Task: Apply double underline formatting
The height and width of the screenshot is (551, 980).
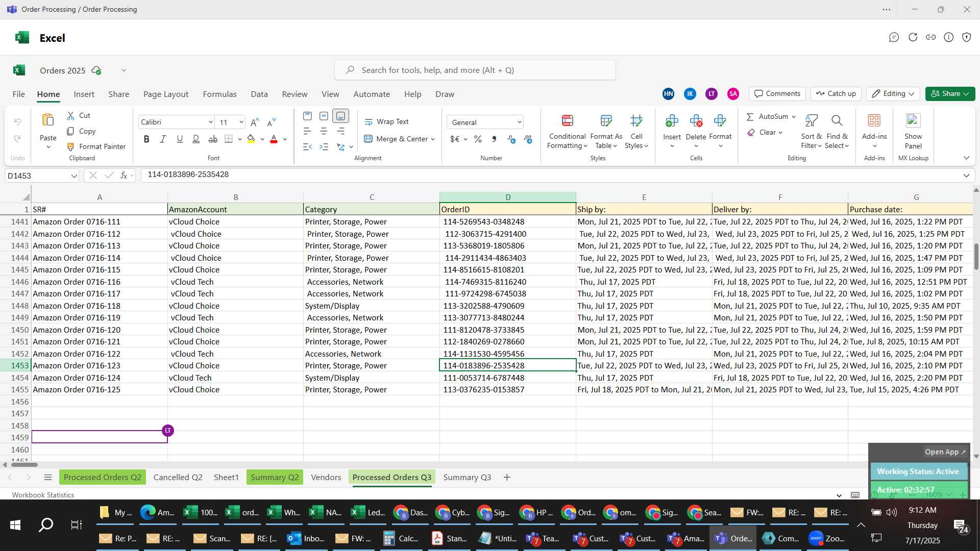Action: [196, 139]
